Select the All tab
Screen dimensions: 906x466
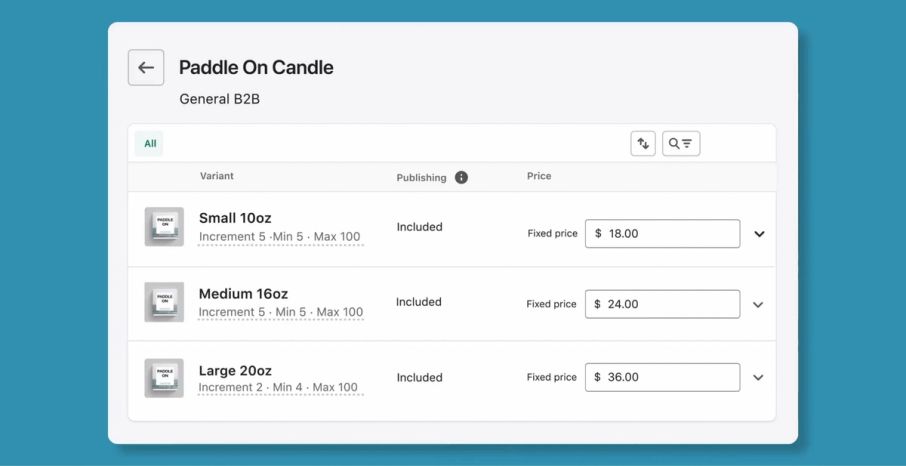pyautogui.click(x=150, y=144)
